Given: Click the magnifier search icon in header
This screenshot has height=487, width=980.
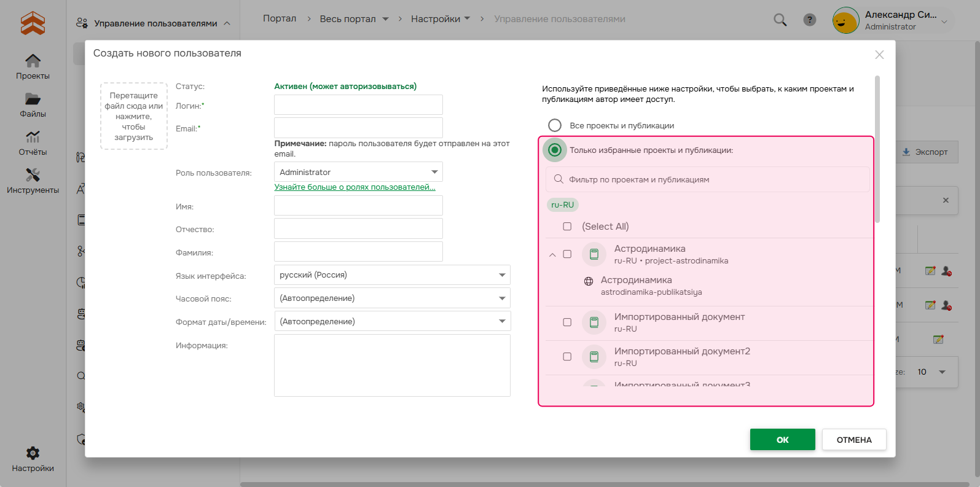Looking at the screenshot, I should pyautogui.click(x=780, y=20).
